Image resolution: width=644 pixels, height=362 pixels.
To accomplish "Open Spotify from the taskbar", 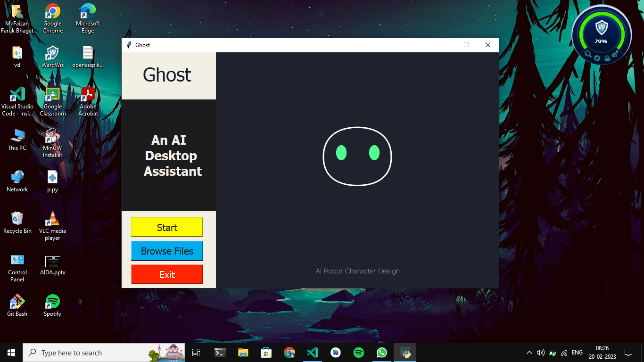I will point(358,353).
